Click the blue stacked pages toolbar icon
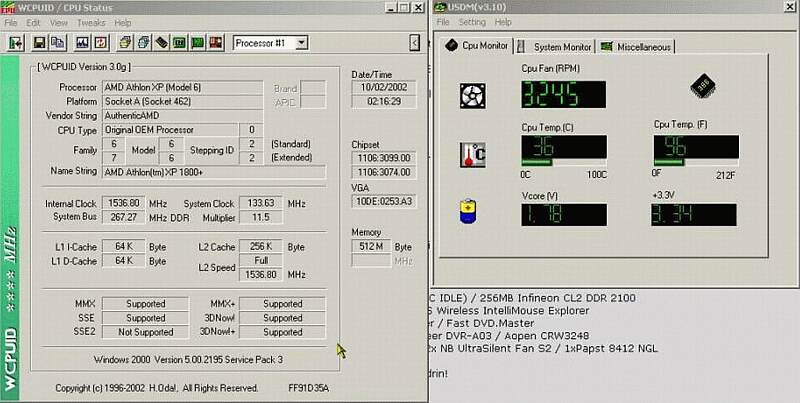Viewport: 800px width, 403px height. tap(143, 43)
